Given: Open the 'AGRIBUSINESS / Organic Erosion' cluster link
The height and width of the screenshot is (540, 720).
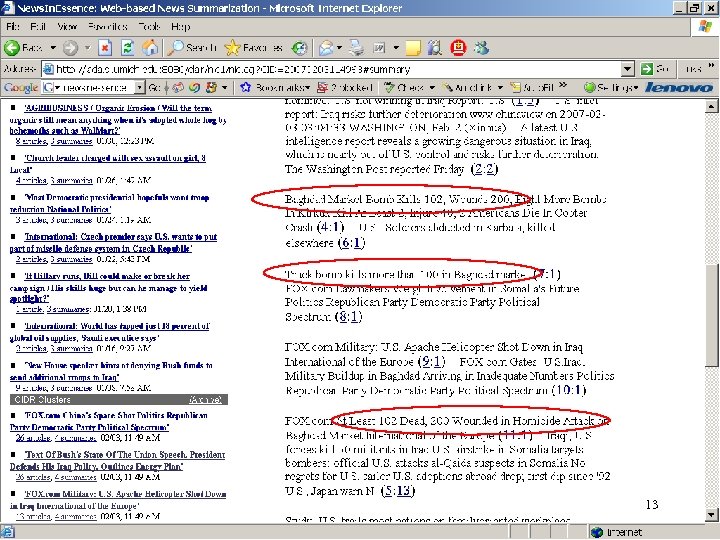Looking at the screenshot, I should (x=118, y=119).
